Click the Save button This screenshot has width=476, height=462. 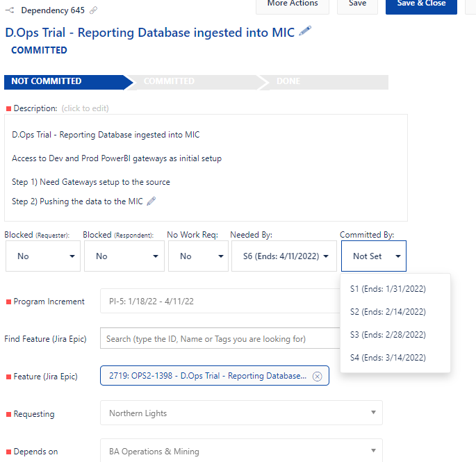coord(357,4)
